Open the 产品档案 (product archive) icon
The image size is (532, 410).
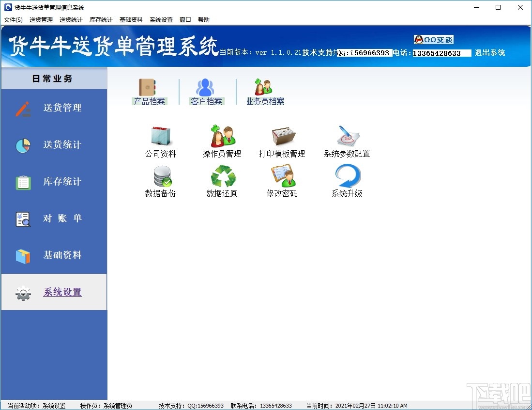click(x=150, y=92)
